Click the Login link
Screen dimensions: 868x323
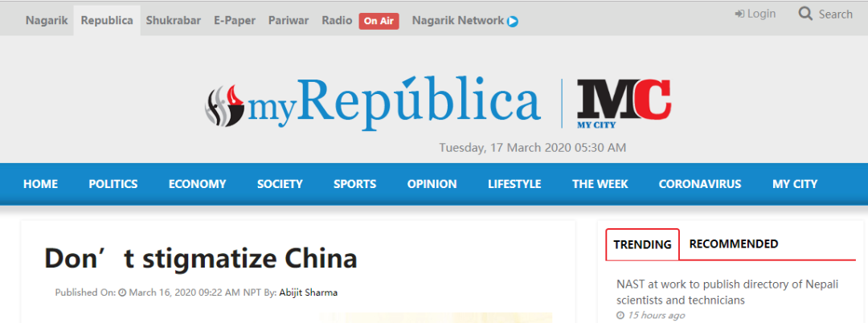(x=761, y=14)
